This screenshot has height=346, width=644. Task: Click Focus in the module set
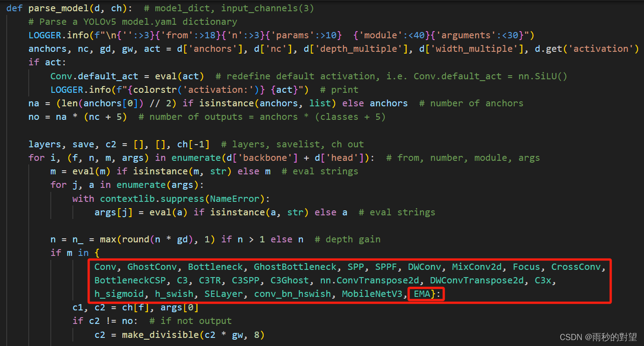click(526, 267)
